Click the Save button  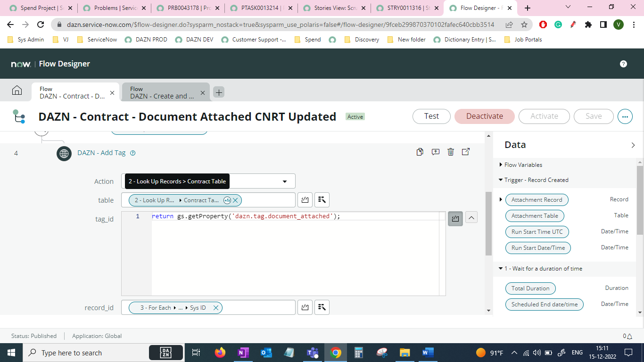594,116
